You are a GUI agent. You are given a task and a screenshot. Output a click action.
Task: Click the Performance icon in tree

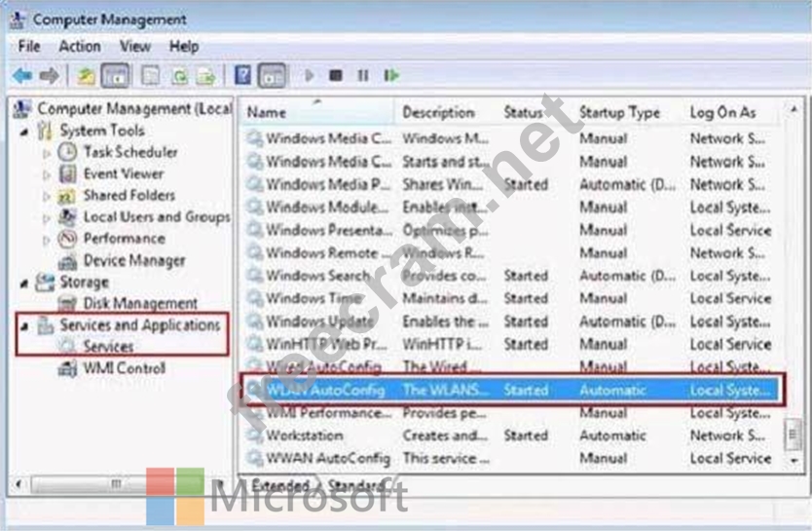tap(68, 239)
